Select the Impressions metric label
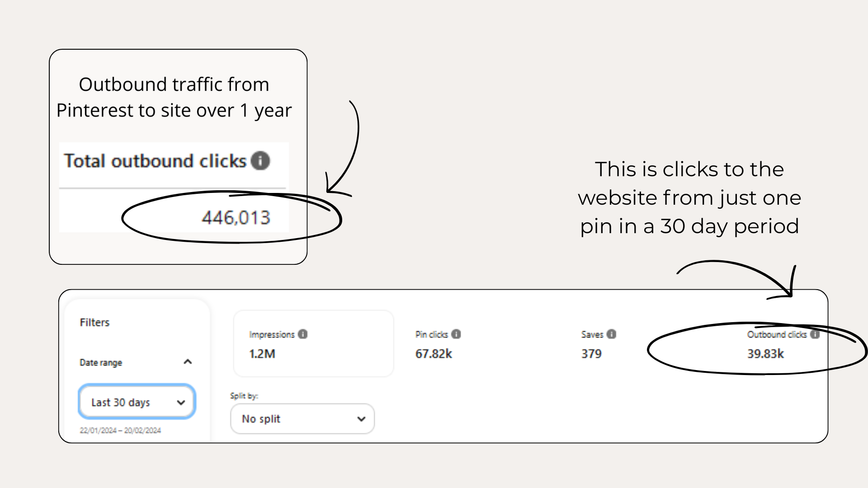The width and height of the screenshot is (868, 488). pyautogui.click(x=272, y=335)
